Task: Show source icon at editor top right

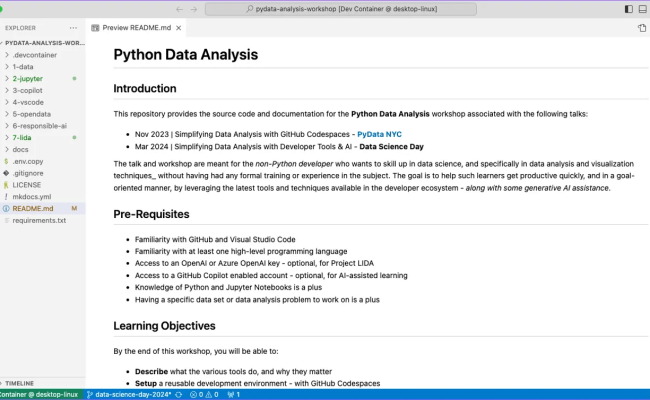Action: (x=642, y=28)
